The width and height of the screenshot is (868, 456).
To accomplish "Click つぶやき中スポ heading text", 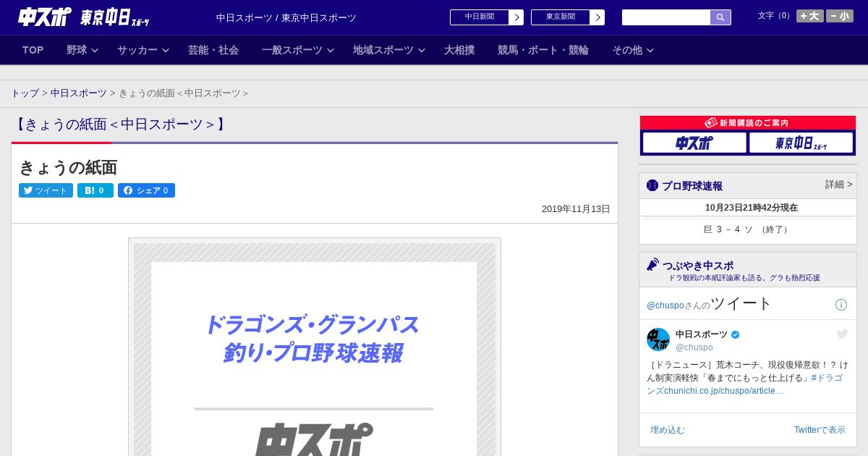I will coord(698,266).
